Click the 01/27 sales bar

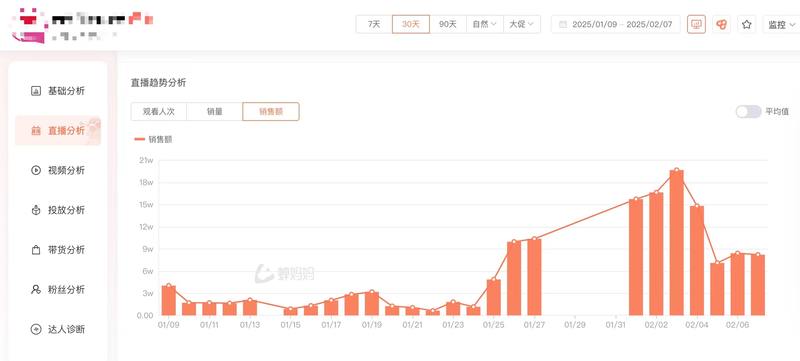click(534, 277)
